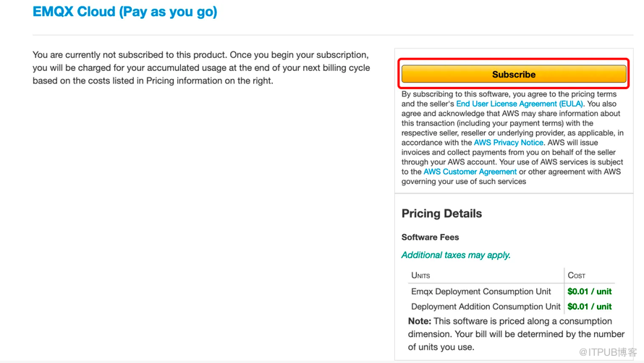Click the yellow Subscribe button
The height and width of the screenshot is (363, 644).
[514, 74]
